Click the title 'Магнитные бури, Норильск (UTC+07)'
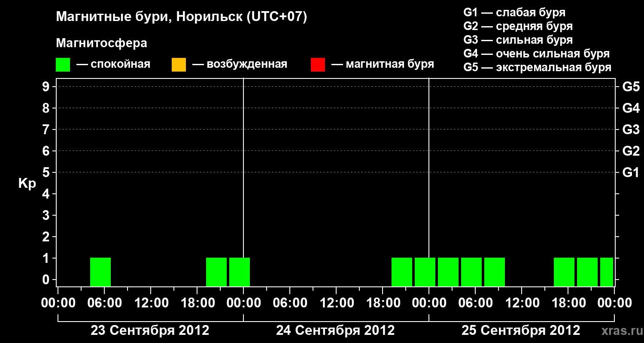The image size is (644, 343). pyautogui.click(x=182, y=17)
